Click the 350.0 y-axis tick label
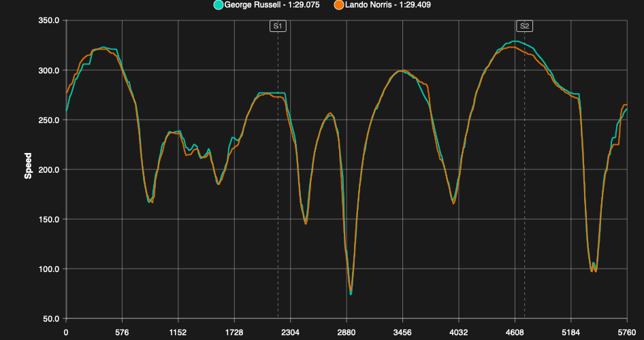The image size is (644, 340). 48,21
